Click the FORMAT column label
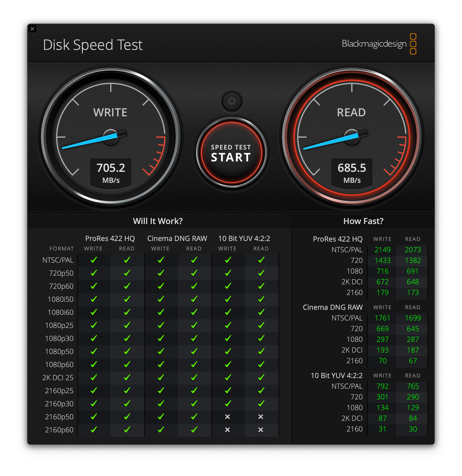The width and height of the screenshot is (462, 476). coord(61,249)
